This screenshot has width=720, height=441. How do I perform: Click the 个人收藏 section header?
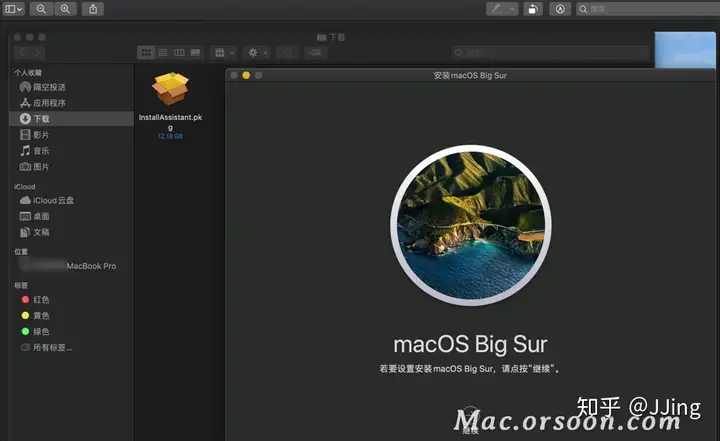point(28,73)
